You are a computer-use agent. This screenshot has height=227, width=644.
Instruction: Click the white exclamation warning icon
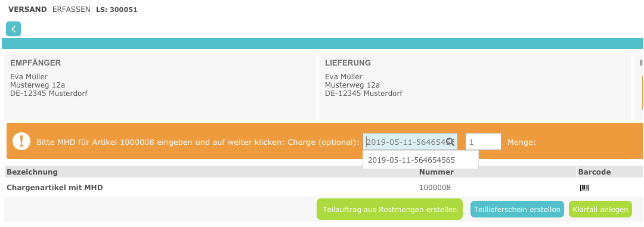point(21,141)
